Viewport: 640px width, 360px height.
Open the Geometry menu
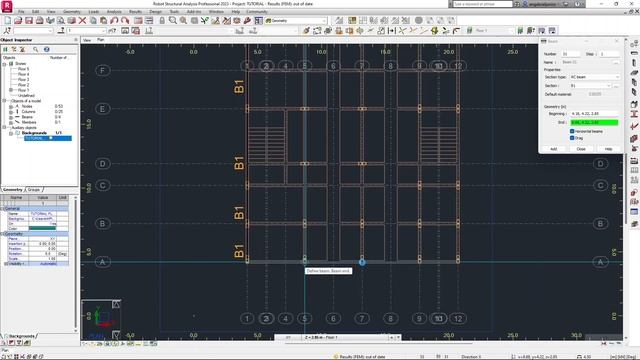72,12
